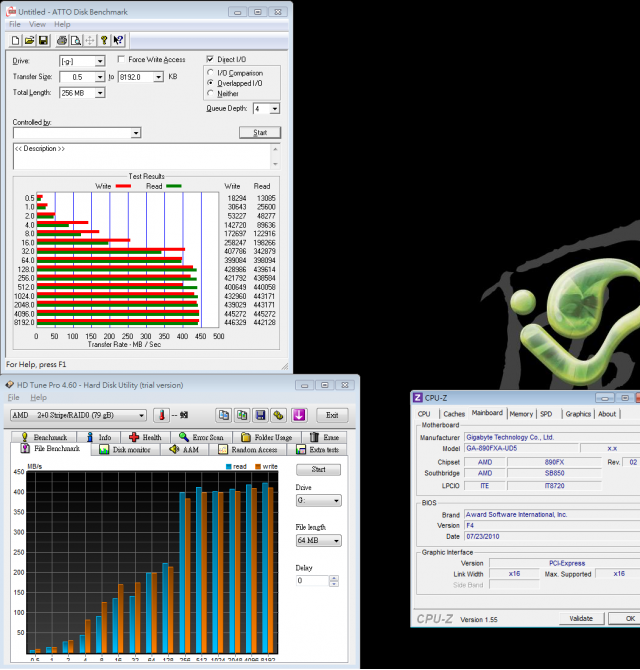
Task: Click the temperature thermometer icon in HD Tune
Action: 162,415
